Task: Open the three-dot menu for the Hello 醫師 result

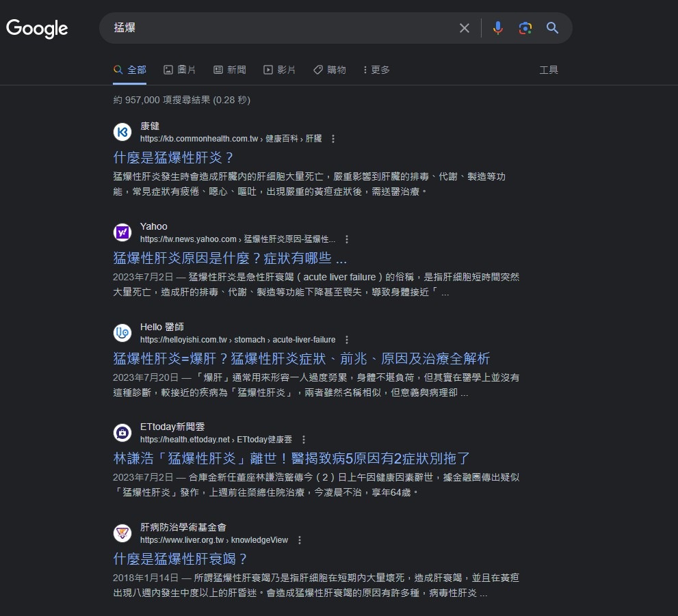Action: (347, 340)
